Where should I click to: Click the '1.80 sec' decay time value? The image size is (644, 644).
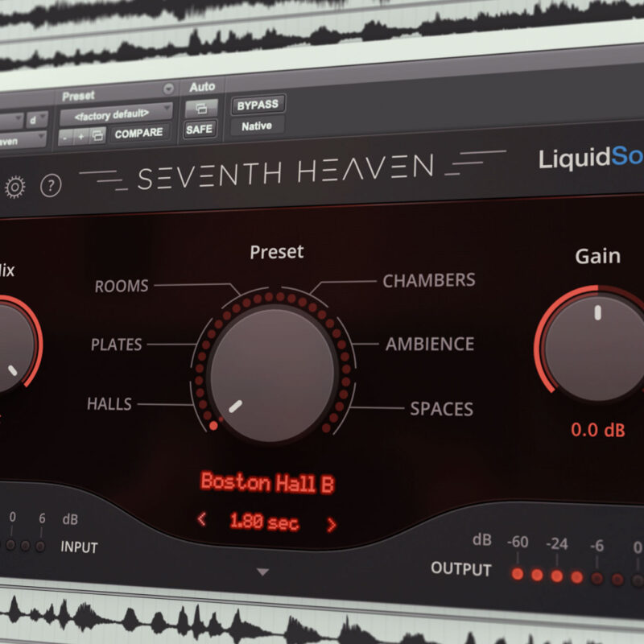(264, 521)
